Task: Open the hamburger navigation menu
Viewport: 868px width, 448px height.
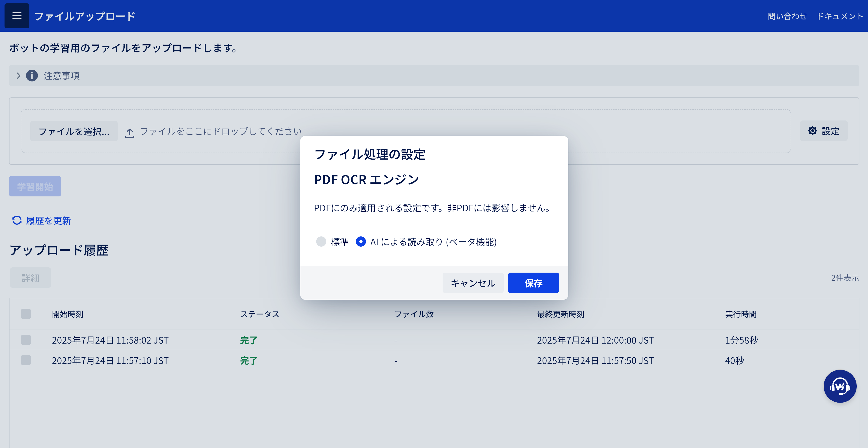Action: click(17, 16)
